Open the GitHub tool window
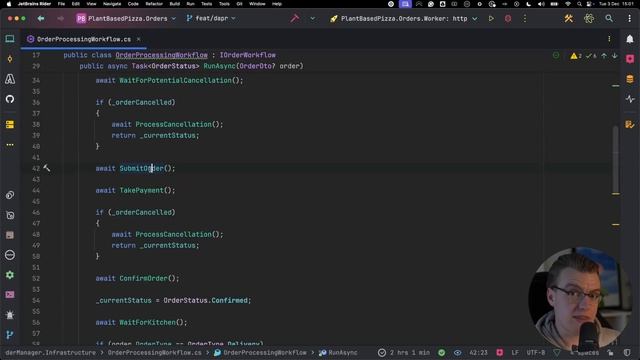This screenshot has height=360, width=640. (10, 99)
